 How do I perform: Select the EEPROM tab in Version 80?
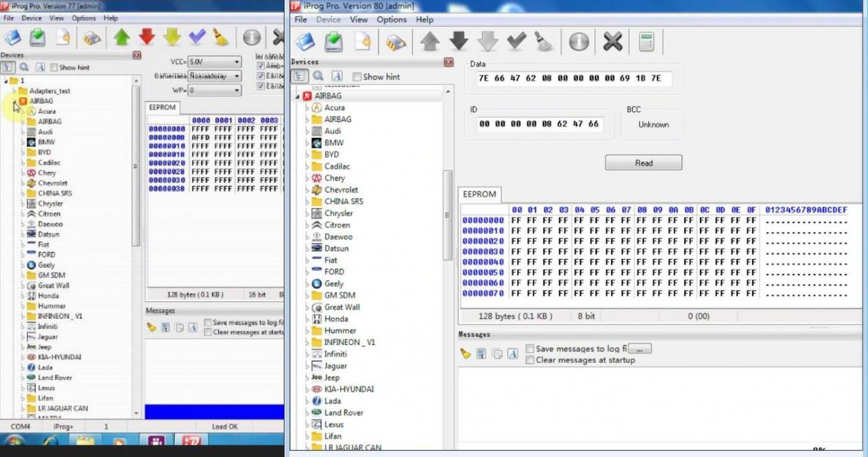479,194
